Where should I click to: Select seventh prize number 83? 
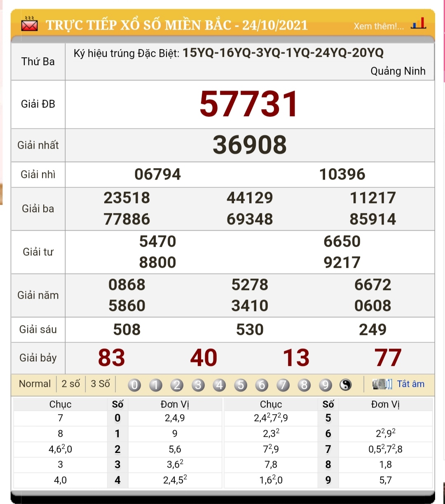pyautogui.click(x=111, y=358)
